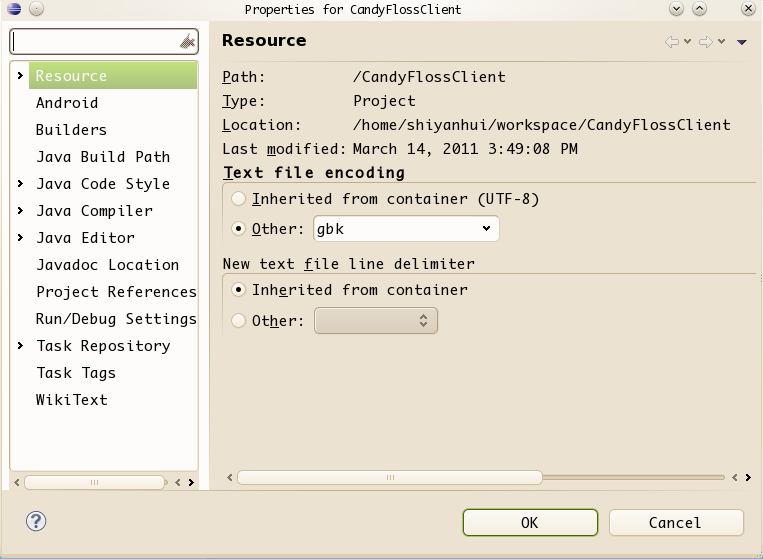Click the filter text input field
Screen dimensions: 763x559
pos(95,42)
